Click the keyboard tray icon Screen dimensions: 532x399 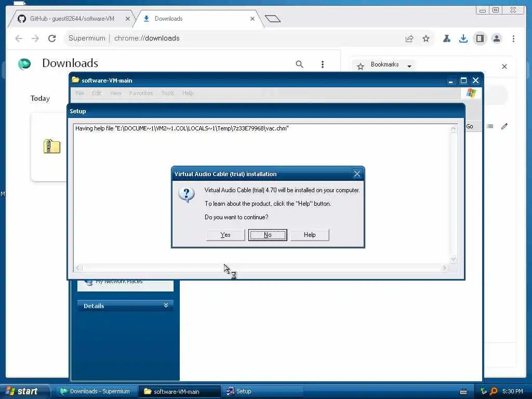463,392
